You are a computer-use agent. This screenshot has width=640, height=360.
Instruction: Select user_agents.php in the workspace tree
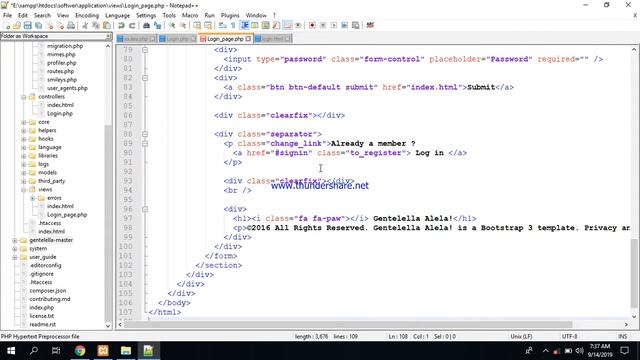pyautogui.click(x=67, y=88)
